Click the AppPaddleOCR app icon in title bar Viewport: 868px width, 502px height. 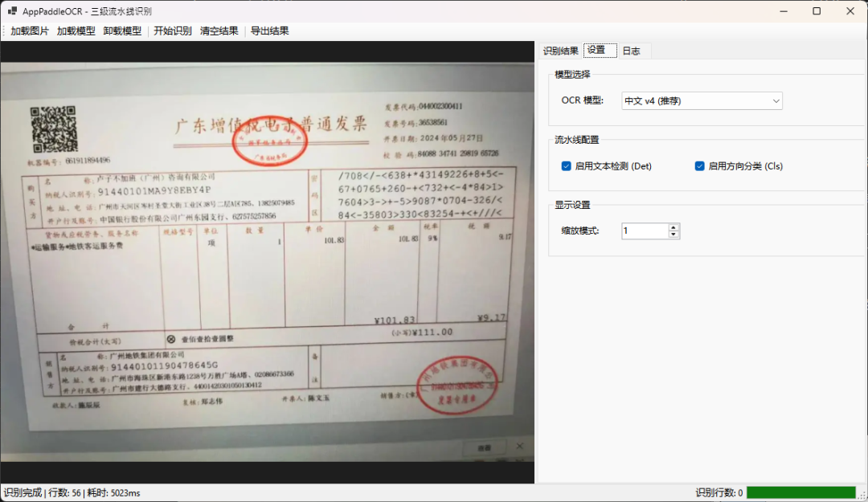(12, 11)
